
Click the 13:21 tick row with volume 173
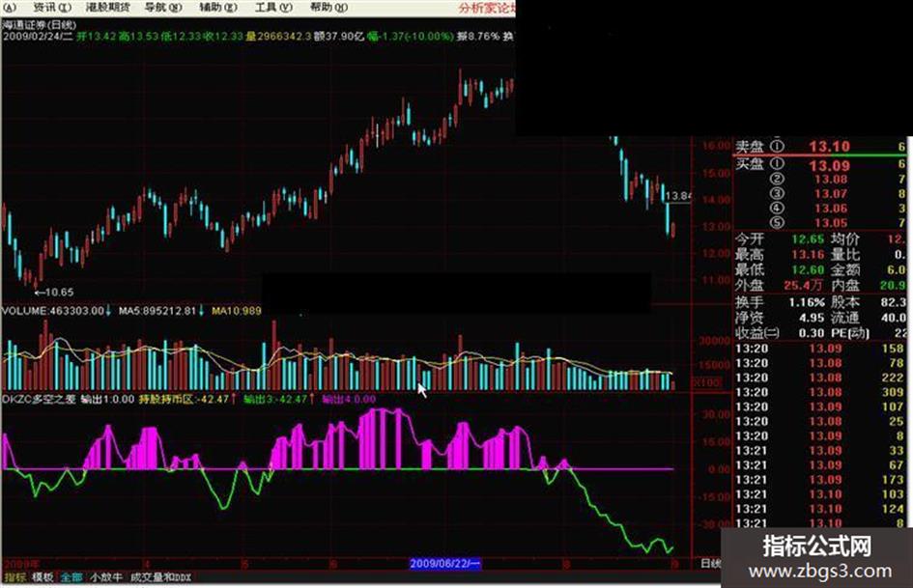click(x=820, y=480)
